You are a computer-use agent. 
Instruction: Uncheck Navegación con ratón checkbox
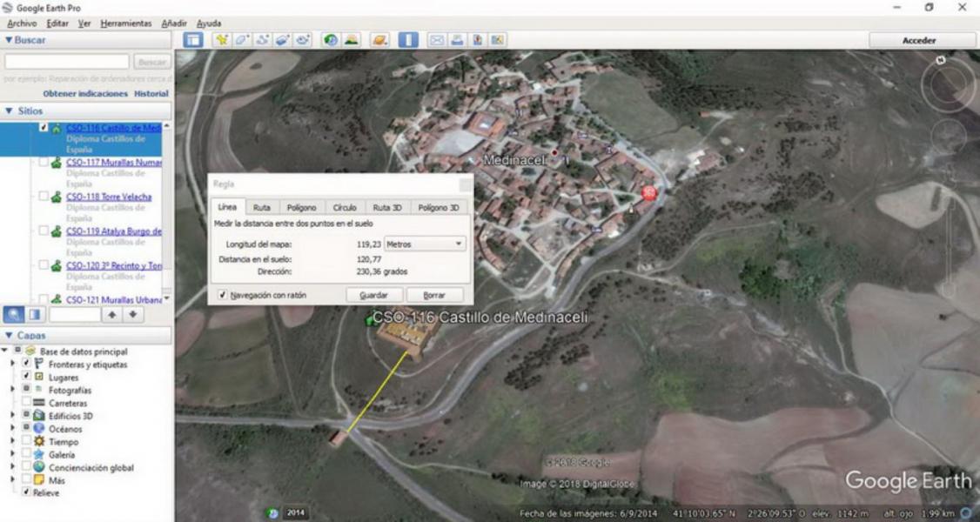coord(223,295)
